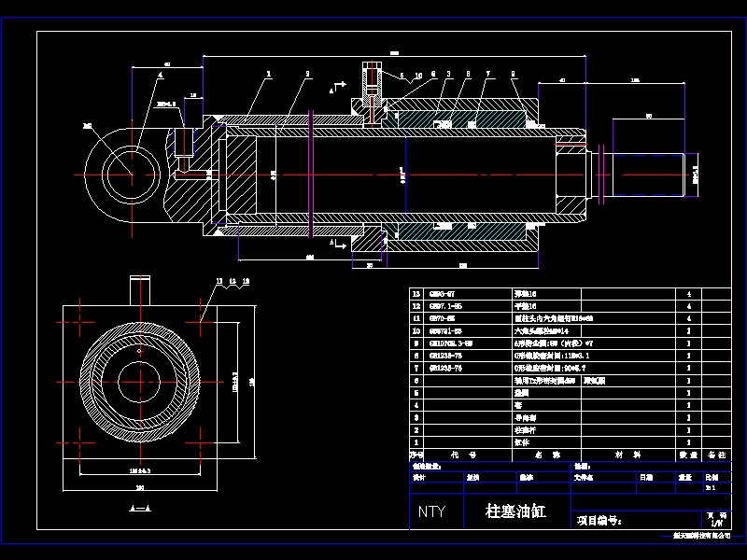The width and height of the screenshot is (747, 560).
Task: Click the 数量 column header
Action: (689, 453)
